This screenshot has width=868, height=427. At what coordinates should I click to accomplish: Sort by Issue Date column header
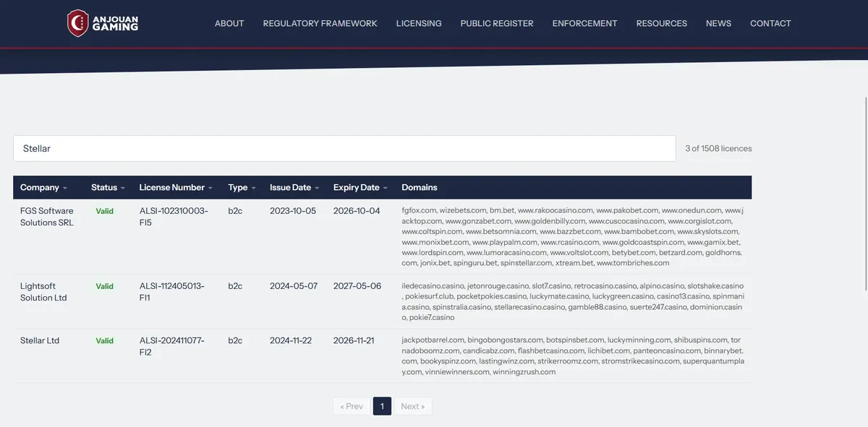point(294,187)
